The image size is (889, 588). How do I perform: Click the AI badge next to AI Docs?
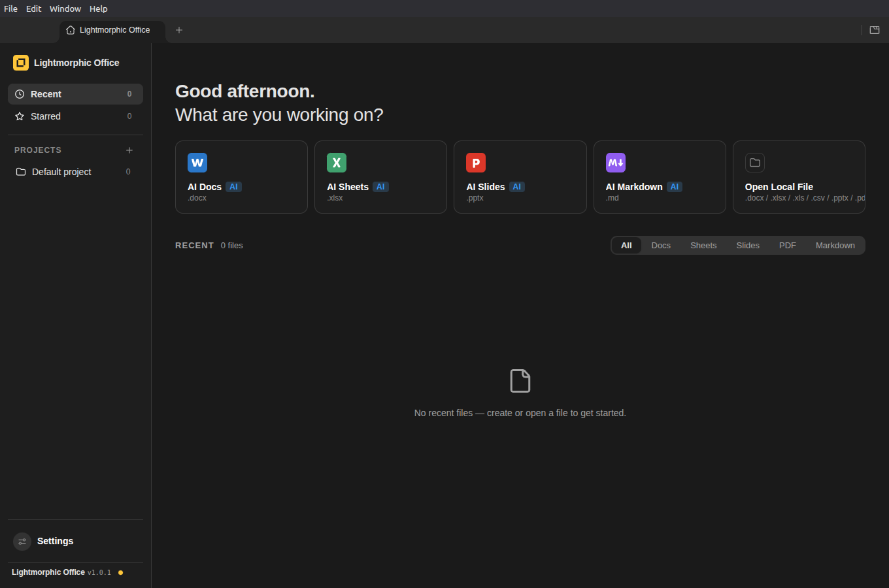tap(233, 187)
